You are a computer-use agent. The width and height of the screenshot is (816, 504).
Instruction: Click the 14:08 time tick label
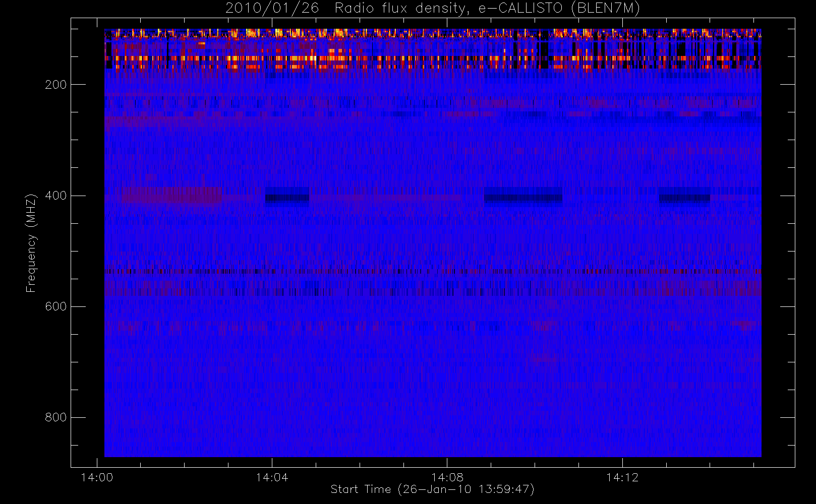pos(447,477)
